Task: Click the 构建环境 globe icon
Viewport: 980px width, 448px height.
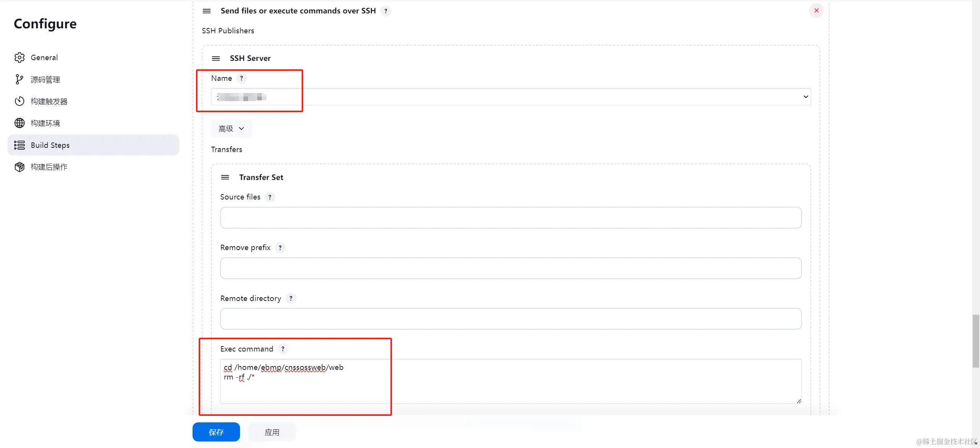Action: point(20,123)
